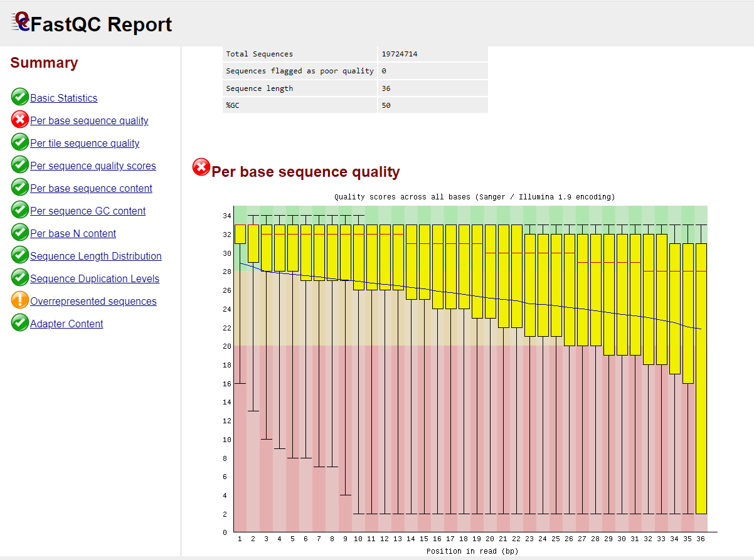
Task: Navigate to Per sequence GC content
Action: (88, 211)
